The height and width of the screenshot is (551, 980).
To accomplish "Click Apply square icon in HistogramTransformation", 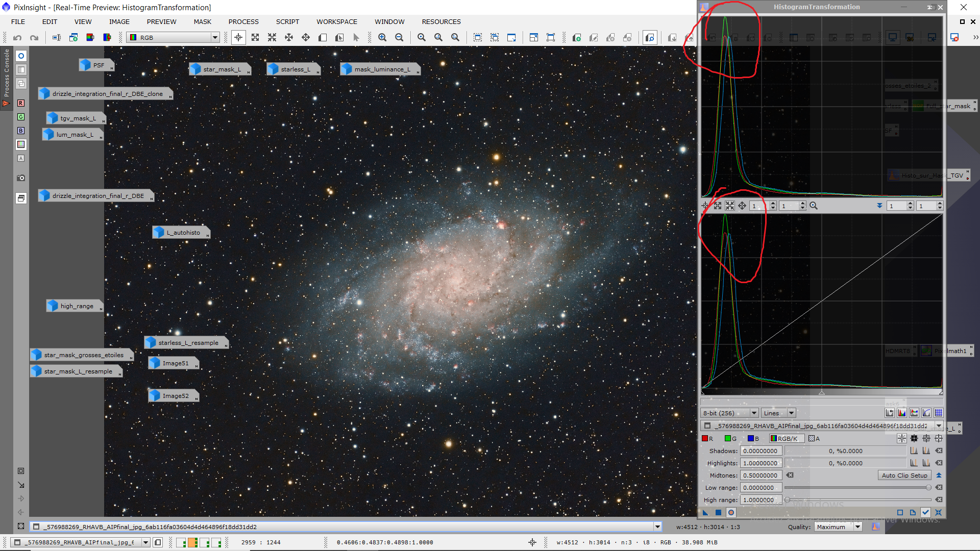I will (718, 512).
